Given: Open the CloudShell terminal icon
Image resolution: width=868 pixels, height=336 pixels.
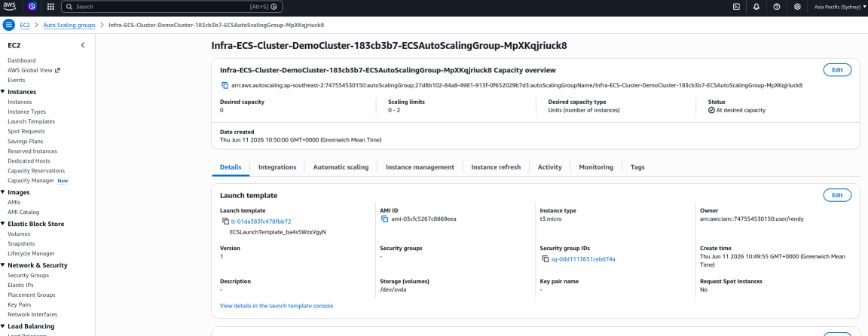Looking at the screenshot, I should 736,7.
